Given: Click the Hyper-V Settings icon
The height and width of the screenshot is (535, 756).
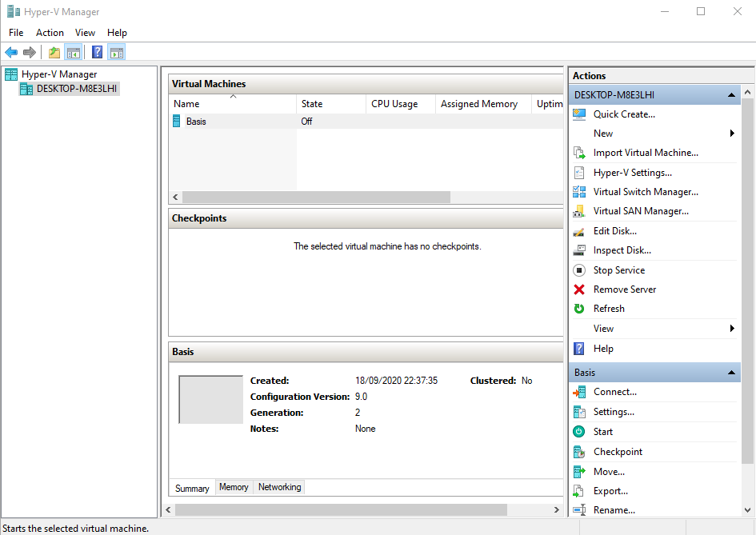Looking at the screenshot, I should point(579,173).
